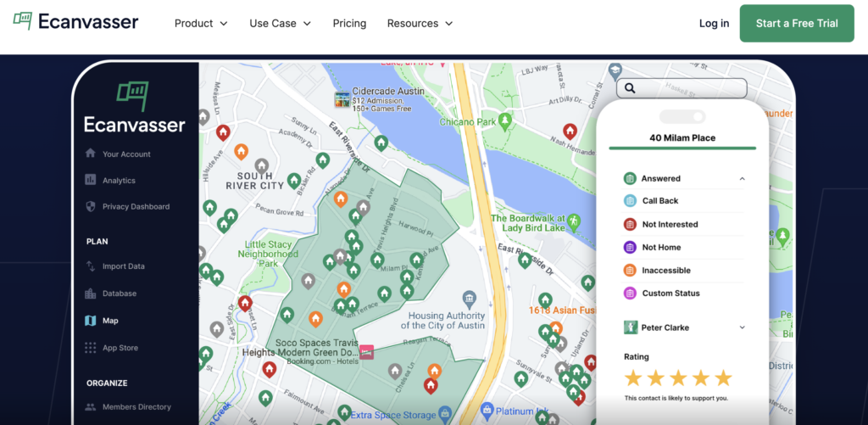The height and width of the screenshot is (425, 868).
Task: Click the graduation cap map marker
Action: coord(615,71)
